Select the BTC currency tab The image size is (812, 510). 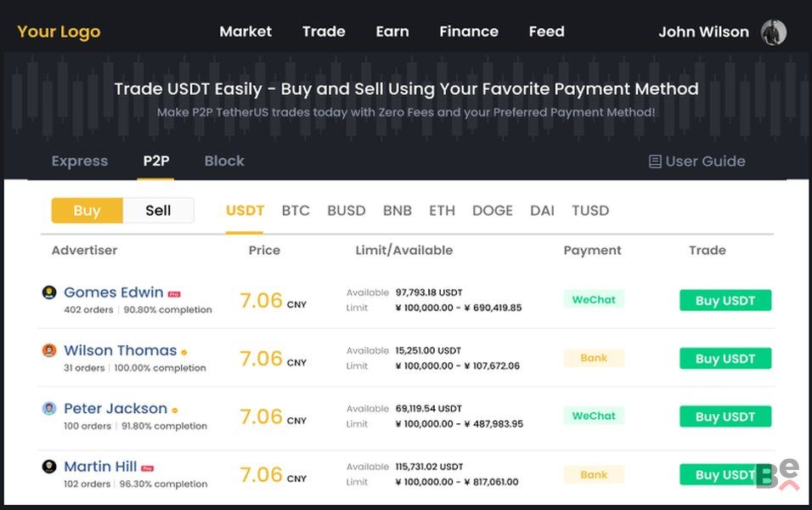296,211
